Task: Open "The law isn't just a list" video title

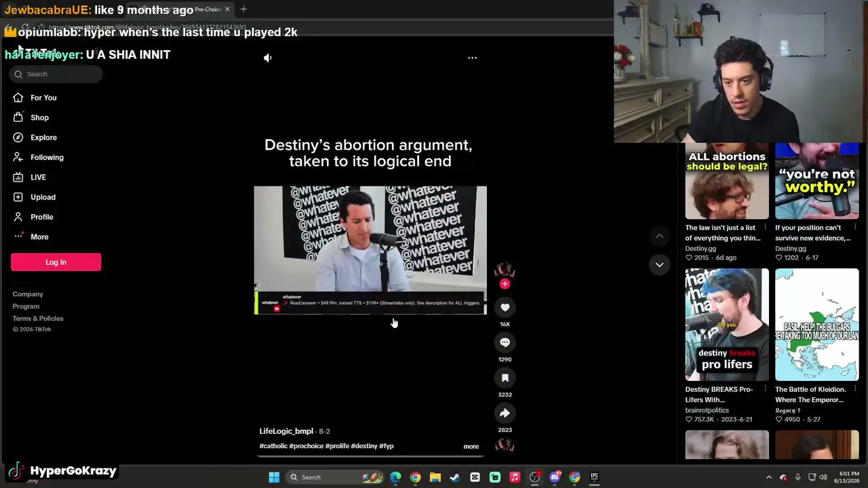Action: click(722, 232)
